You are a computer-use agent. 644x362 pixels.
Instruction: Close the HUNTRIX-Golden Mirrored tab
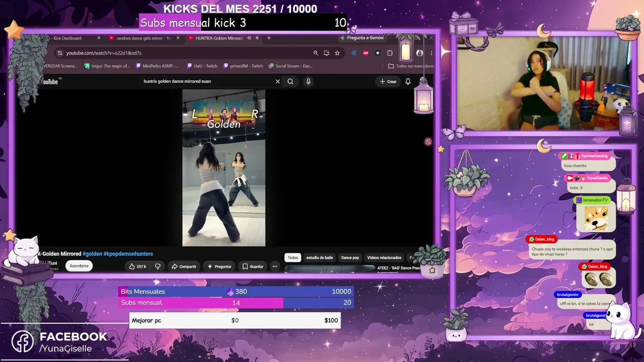[x=257, y=38]
